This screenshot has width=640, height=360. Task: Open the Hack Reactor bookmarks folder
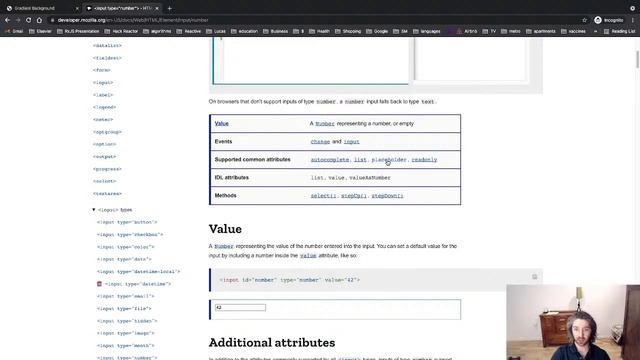click(x=121, y=31)
